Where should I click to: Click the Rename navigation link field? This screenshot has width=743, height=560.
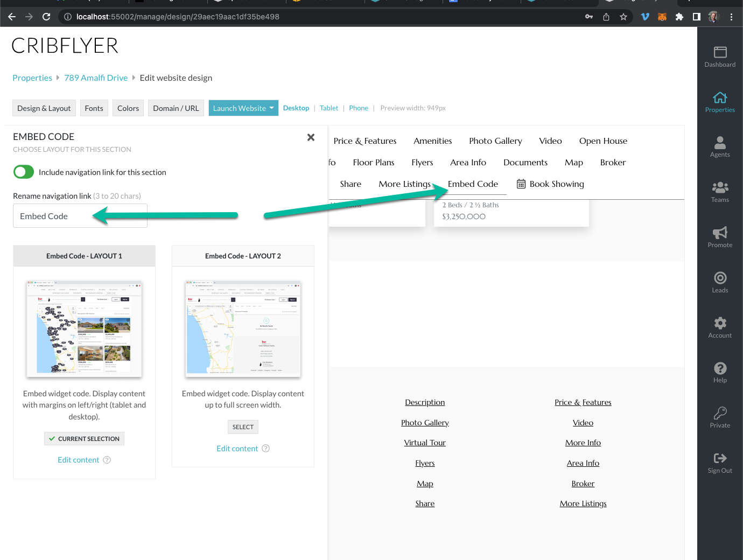[x=80, y=216]
